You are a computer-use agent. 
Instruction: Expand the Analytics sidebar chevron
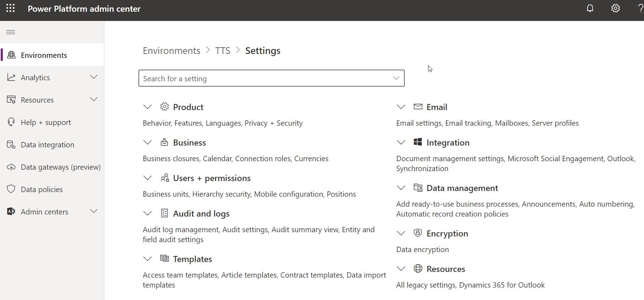[94, 77]
